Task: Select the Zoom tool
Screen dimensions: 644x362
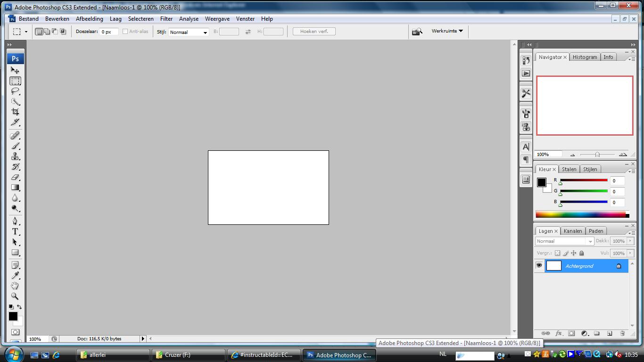Action: pos(15,296)
